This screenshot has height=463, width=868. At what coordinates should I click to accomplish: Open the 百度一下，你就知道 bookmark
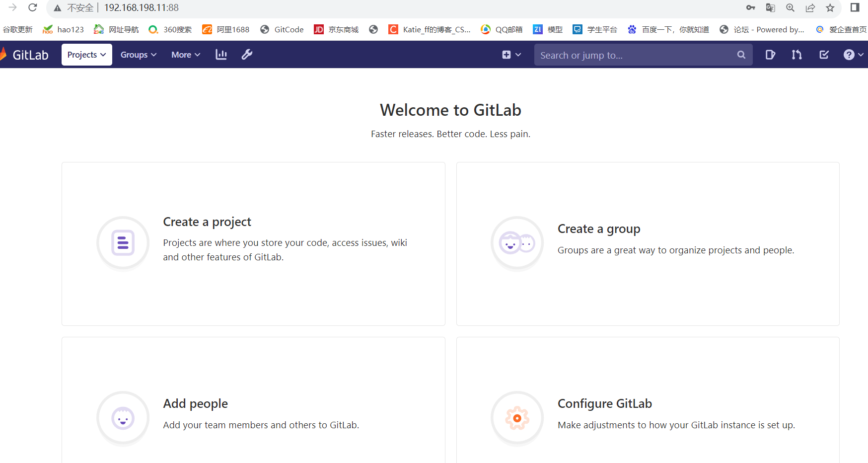(668, 29)
